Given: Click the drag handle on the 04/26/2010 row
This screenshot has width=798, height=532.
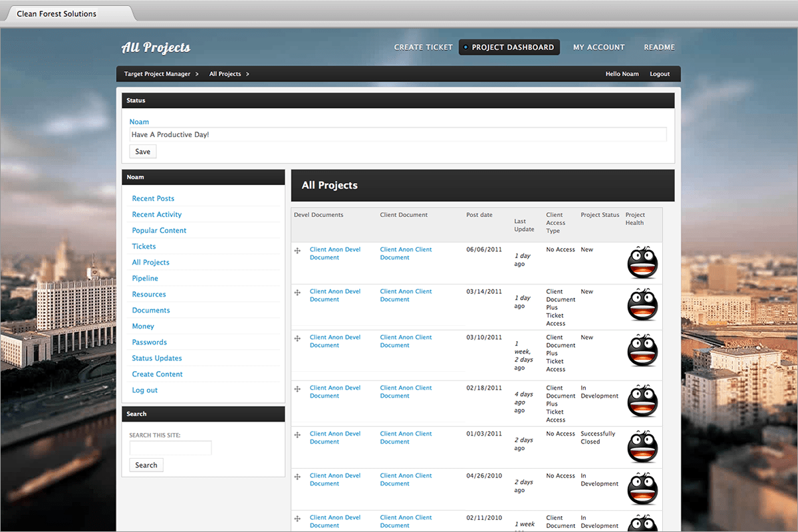Looking at the screenshot, I should [297, 476].
